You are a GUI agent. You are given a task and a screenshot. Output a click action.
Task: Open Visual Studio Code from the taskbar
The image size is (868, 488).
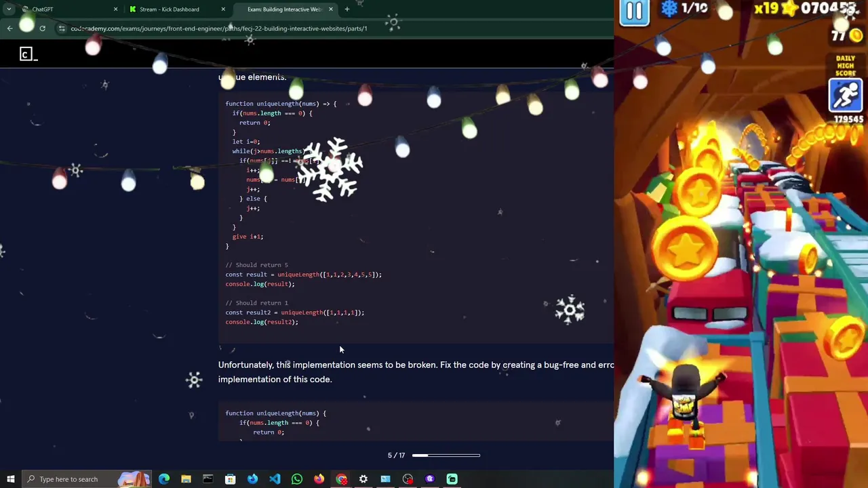(x=275, y=479)
